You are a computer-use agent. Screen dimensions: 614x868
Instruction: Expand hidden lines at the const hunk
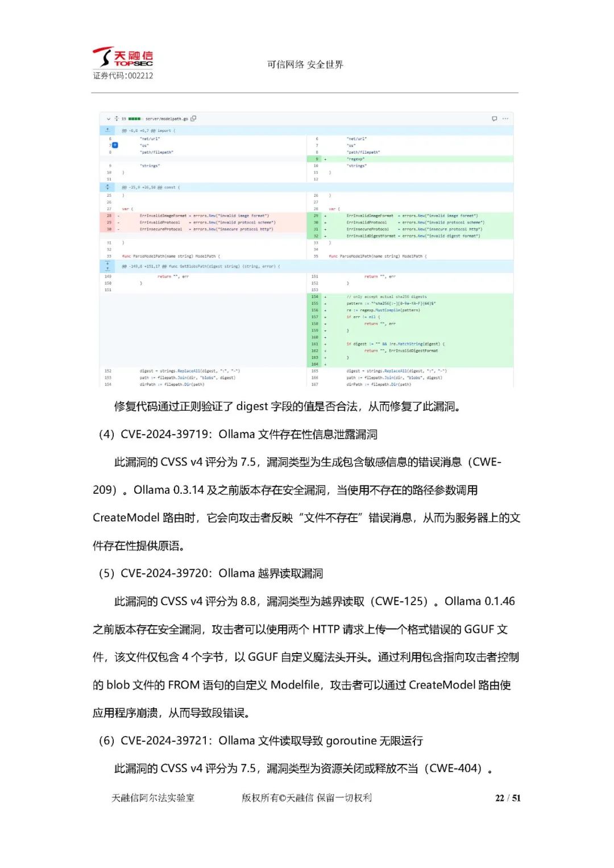(107, 187)
